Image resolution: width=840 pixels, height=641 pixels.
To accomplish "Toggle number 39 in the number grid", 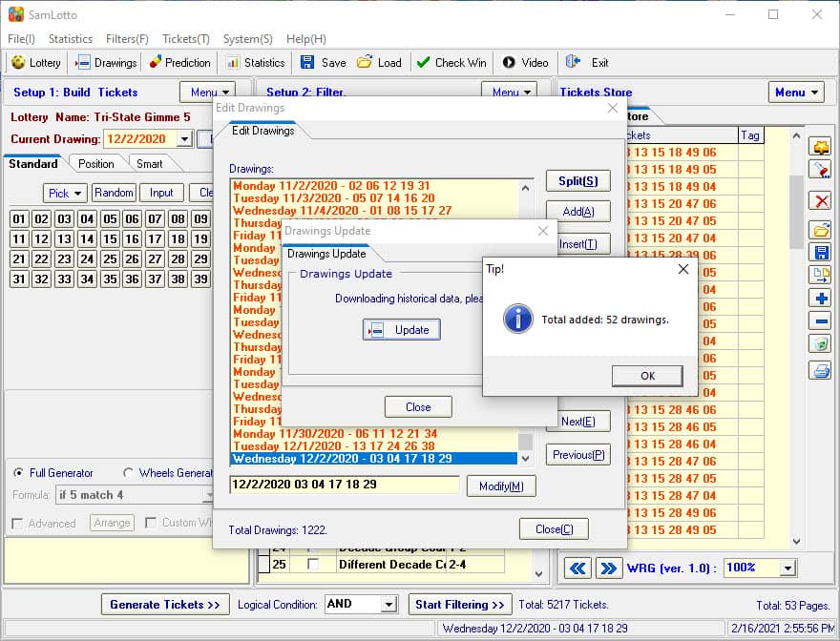I will click(200, 279).
